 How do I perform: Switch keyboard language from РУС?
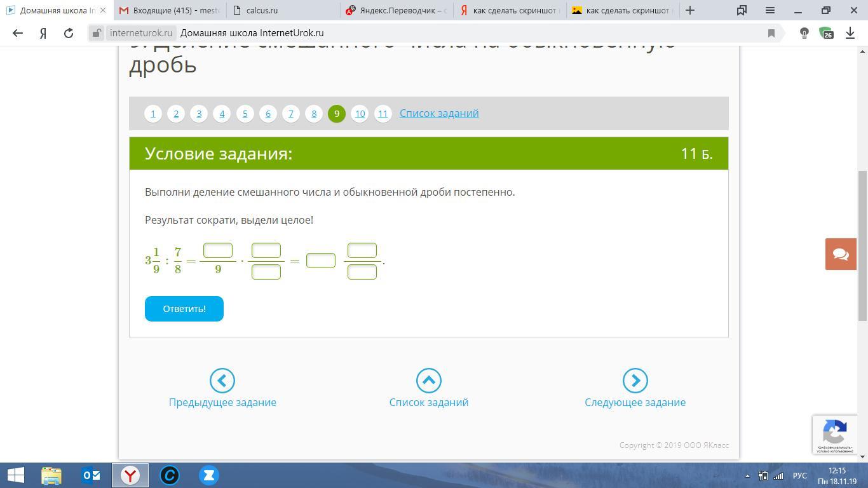pyautogui.click(x=799, y=476)
